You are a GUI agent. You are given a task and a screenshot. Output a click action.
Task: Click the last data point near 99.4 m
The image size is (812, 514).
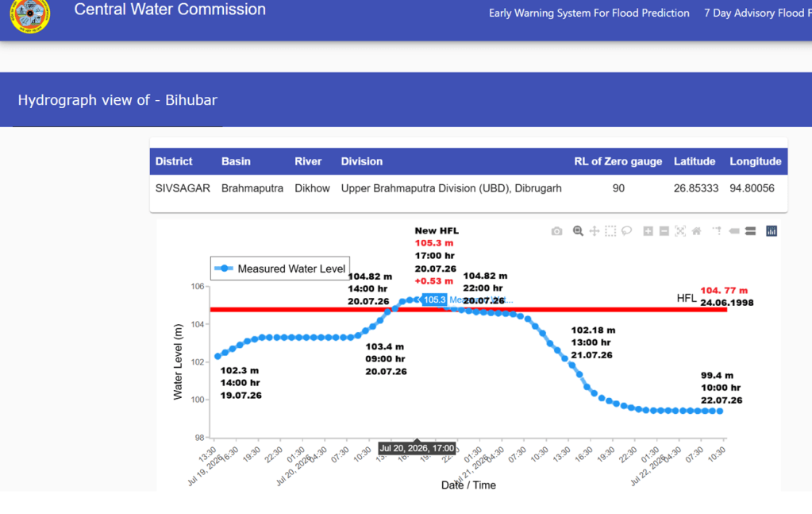coord(720,411)
